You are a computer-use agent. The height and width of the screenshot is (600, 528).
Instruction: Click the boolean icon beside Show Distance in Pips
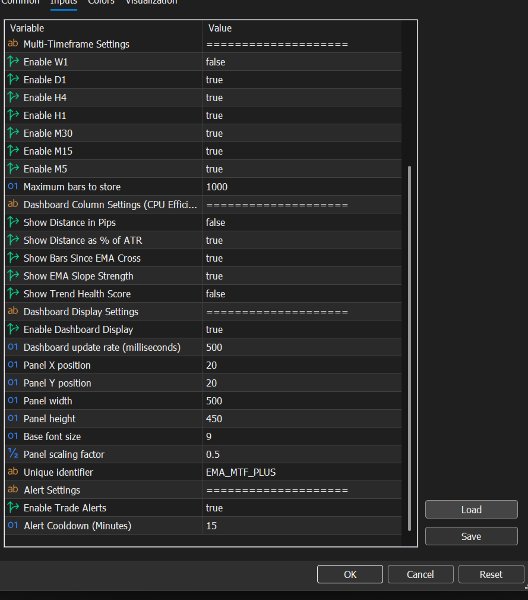coord(13,222)
